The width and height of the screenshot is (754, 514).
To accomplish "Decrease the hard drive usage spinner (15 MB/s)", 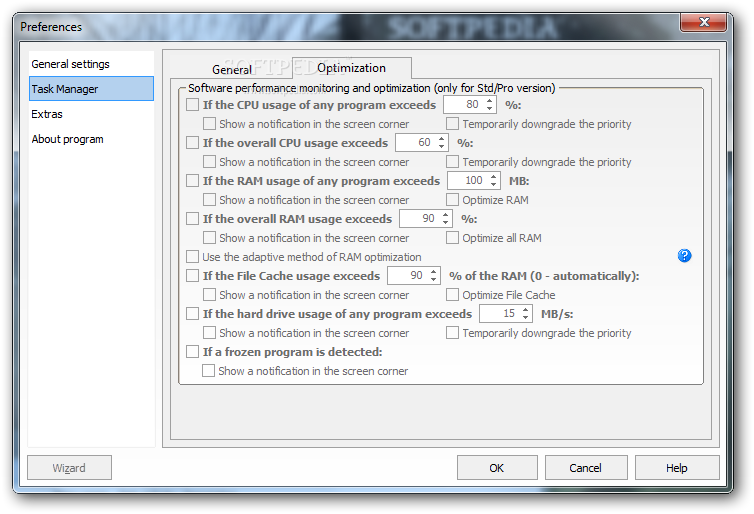I will coord(526,317).
